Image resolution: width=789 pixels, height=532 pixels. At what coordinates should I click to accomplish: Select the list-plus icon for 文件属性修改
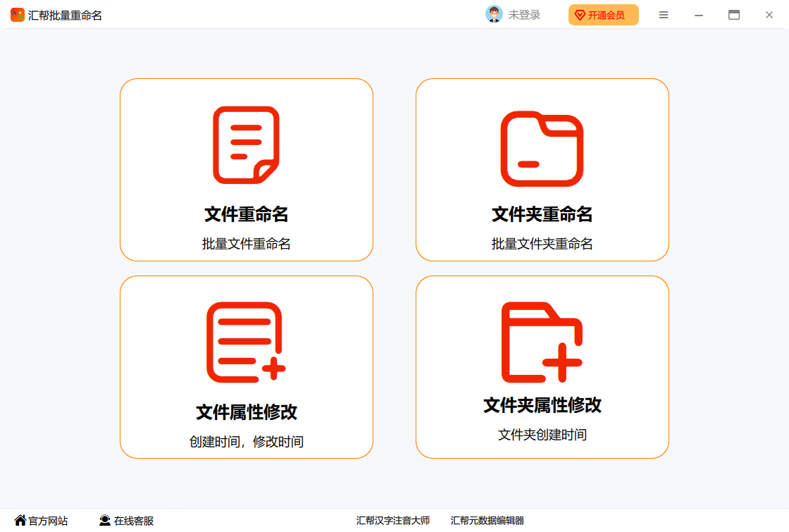[x=246, y=342]
